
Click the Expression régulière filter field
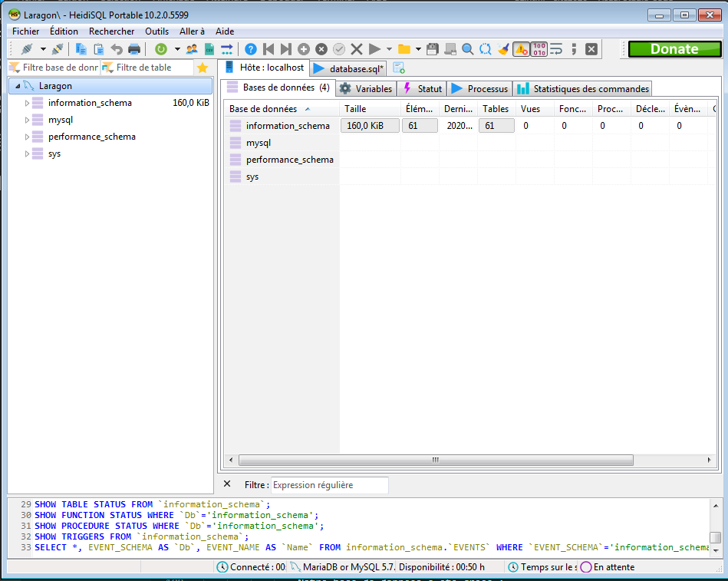tap(330, 485)
